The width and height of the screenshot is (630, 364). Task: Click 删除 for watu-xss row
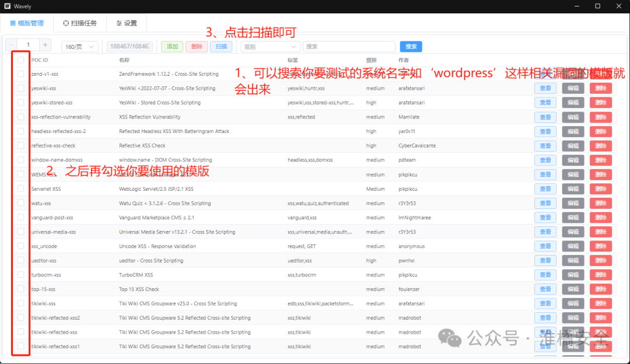601,204
